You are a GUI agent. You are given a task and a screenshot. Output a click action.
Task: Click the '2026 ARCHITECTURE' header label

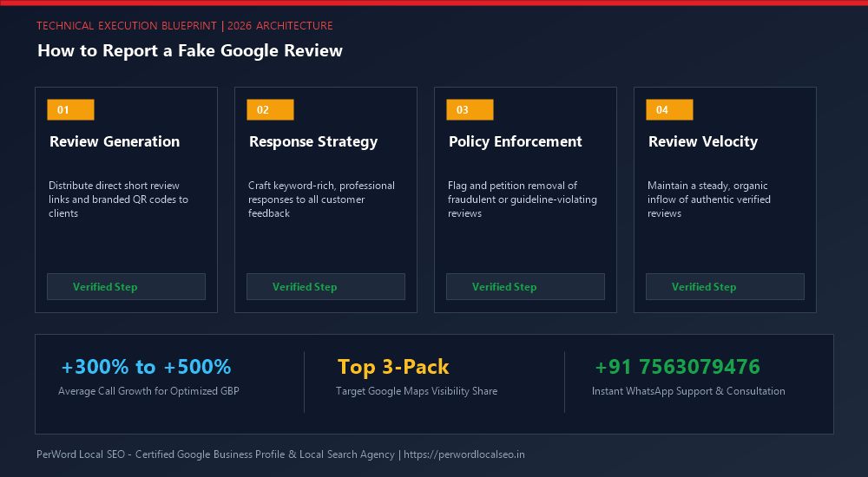pyautogui.click(x=280, y=25)
